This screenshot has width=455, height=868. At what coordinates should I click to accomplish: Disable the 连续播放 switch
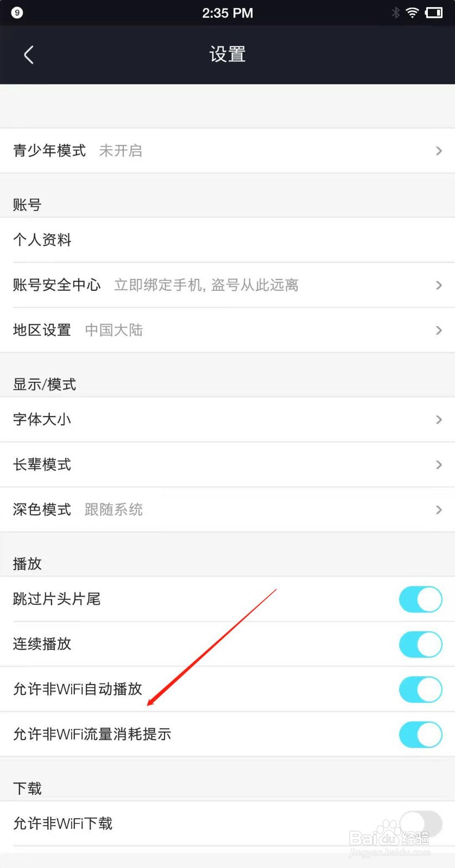click(421, 644)
